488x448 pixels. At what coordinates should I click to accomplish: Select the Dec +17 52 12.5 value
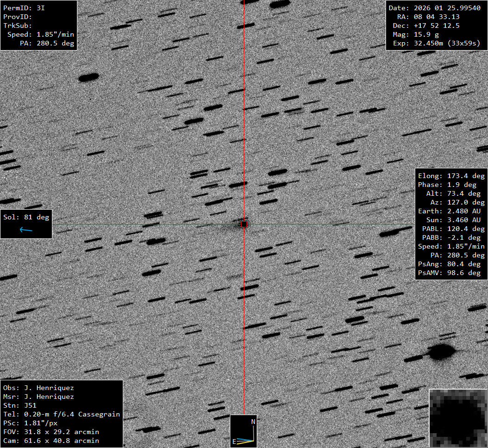[434, 26]
